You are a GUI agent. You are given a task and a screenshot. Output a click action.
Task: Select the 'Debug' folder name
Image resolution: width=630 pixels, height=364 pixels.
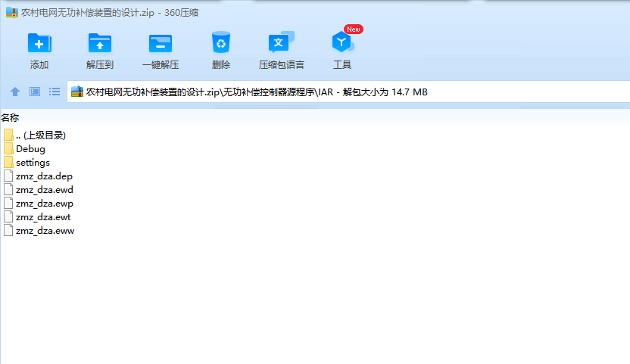(x=30, y=149)
